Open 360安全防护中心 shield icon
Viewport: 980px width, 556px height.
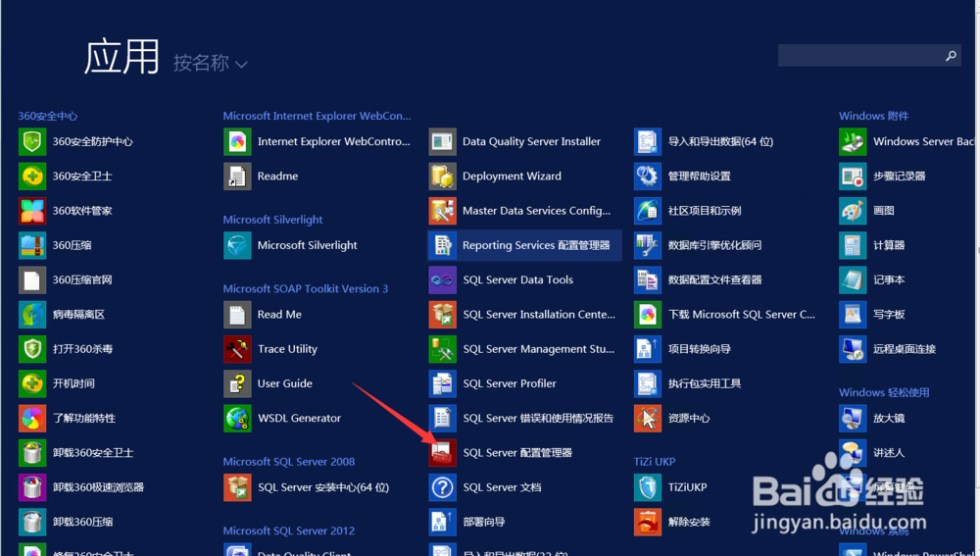pyautogui.click(x=32, y=142)
